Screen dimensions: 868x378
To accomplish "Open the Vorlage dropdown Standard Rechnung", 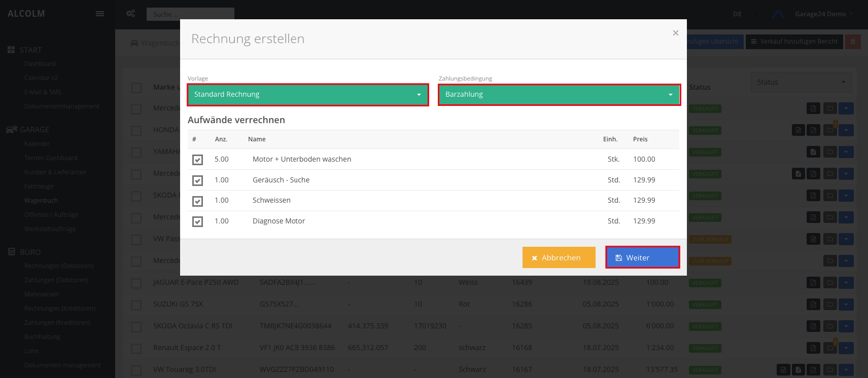I will point(307,95).
